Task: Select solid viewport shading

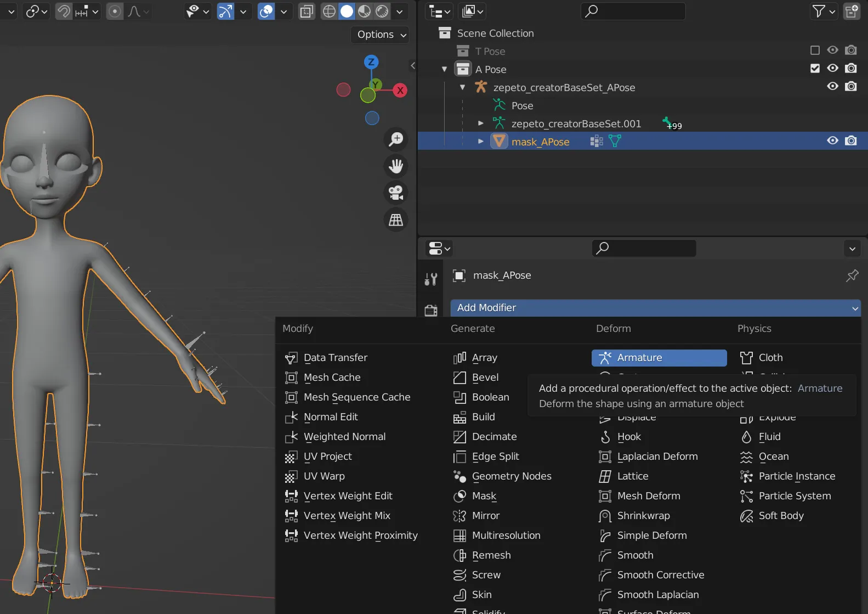Action: click(x=347, y=11)
